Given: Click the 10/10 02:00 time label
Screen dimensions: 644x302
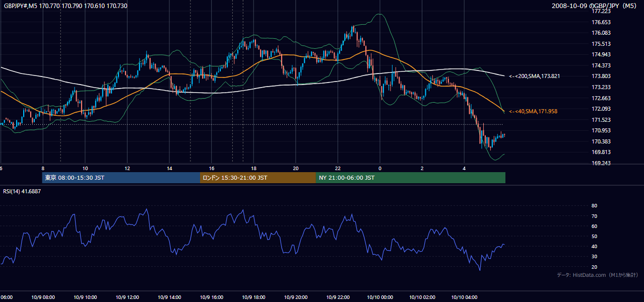Looking at the screenshot, I should click(422, 297).
